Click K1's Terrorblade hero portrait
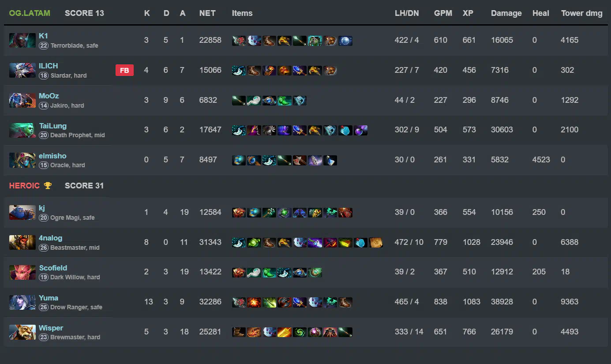The width and height of the screenshot is (611, 364). 22,40
